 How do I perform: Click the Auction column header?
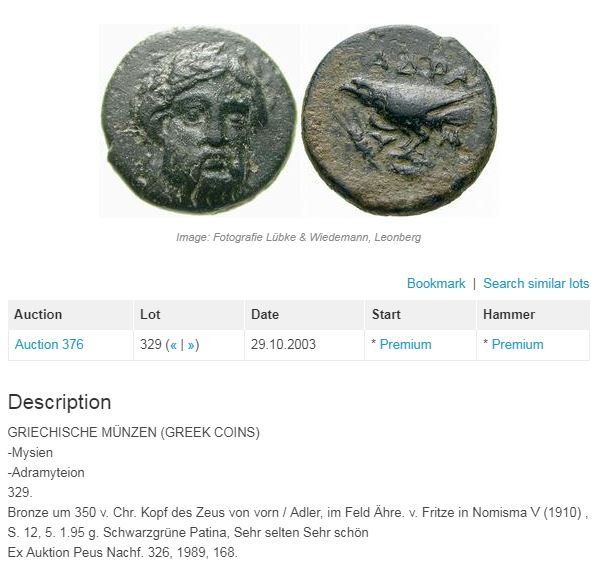(38, 315)
